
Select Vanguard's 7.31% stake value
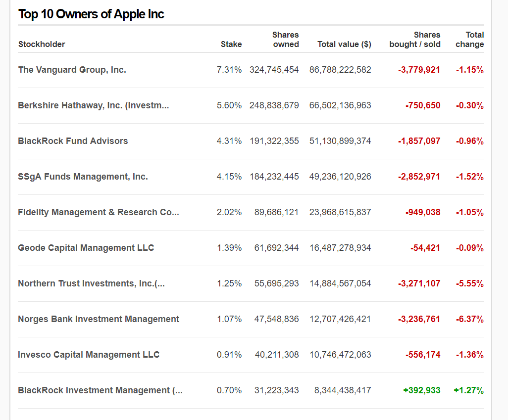[229, 70]
